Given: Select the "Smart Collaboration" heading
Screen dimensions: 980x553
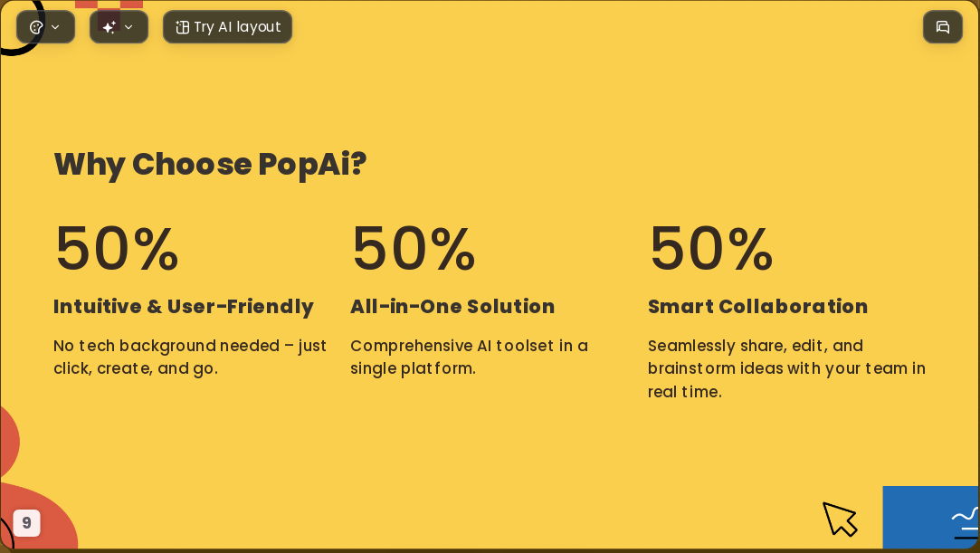Looking at the screenshot, I should tap(757, 306).
